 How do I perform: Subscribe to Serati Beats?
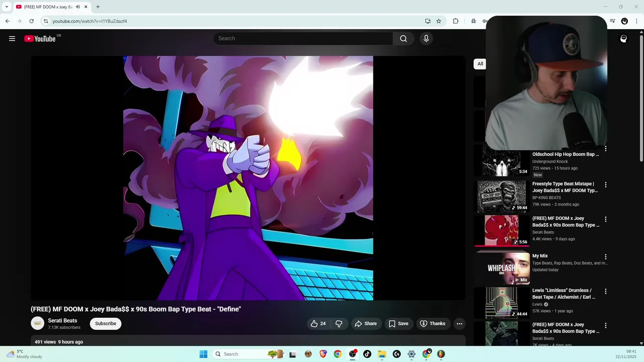(106, 324)
